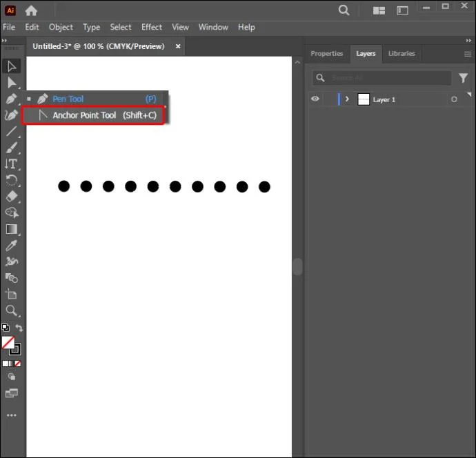Click the vertical scrollbar thumb
Viewport: 476px width, 458px height.
tap(298, 266)
